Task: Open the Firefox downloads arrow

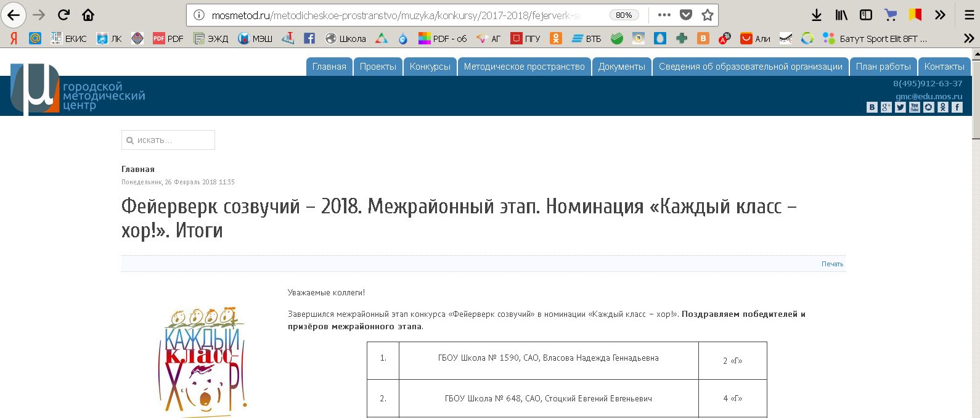Action: 817,15
